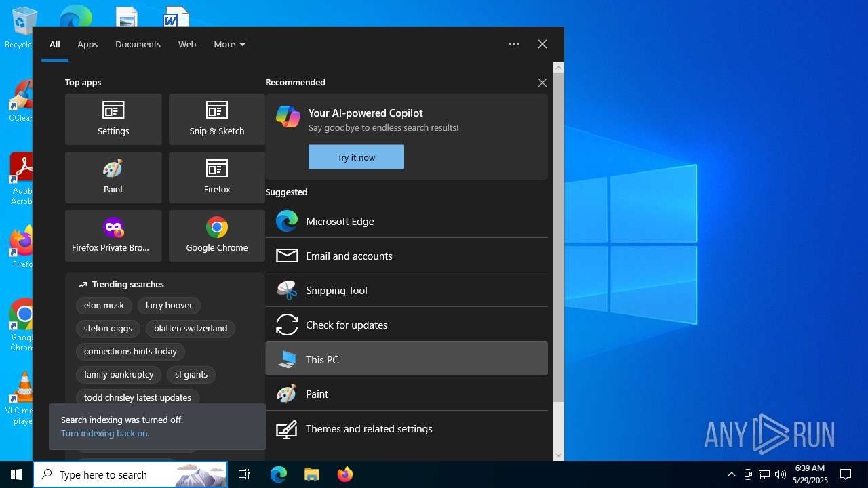Open search options three-dots menu

point(514,44)
